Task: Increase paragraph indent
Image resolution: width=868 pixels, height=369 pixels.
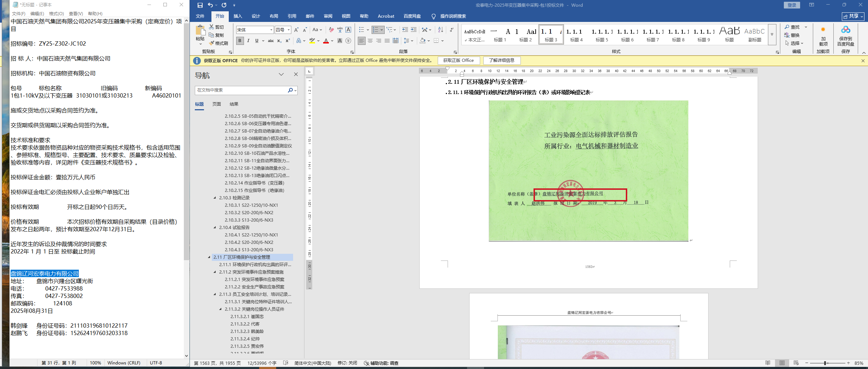Action: tap(414, 30)
